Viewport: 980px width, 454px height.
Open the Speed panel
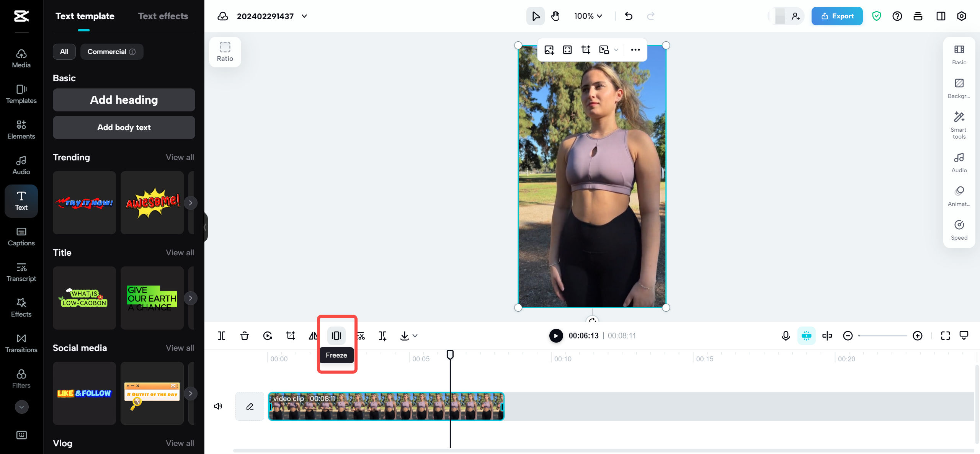point(959,229)
